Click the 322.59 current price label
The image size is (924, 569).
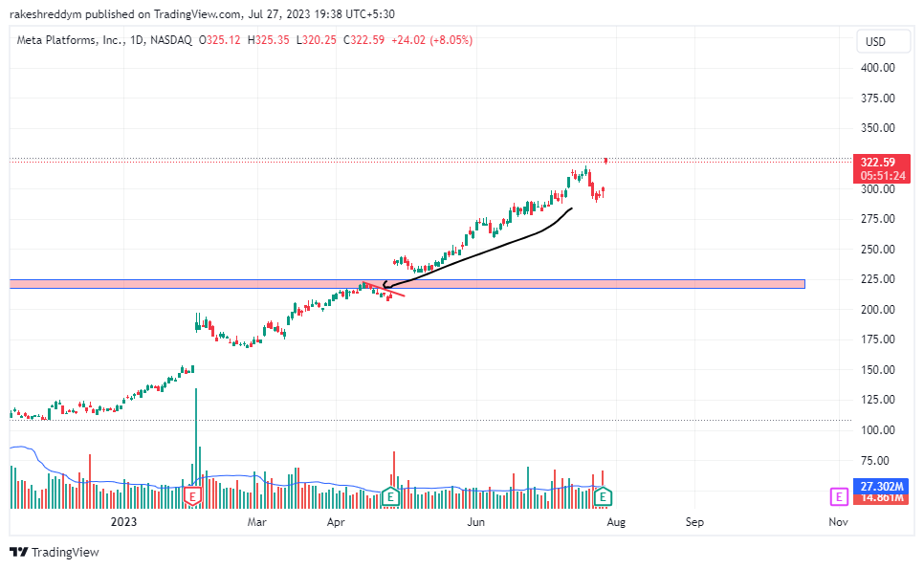click(x=878, y=162)
